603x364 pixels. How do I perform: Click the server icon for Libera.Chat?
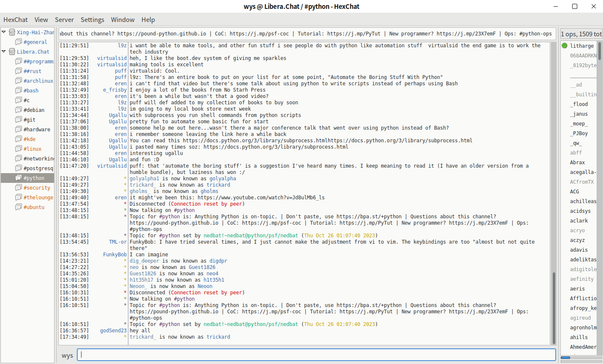(x=12, y=52)
